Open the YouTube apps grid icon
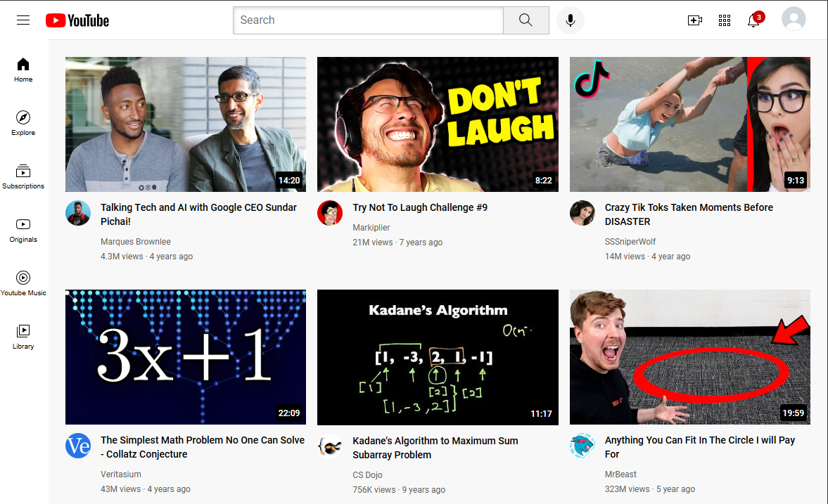Image resolution: width=828 pixels, height=504 pixels. click(x=725, y=20)
